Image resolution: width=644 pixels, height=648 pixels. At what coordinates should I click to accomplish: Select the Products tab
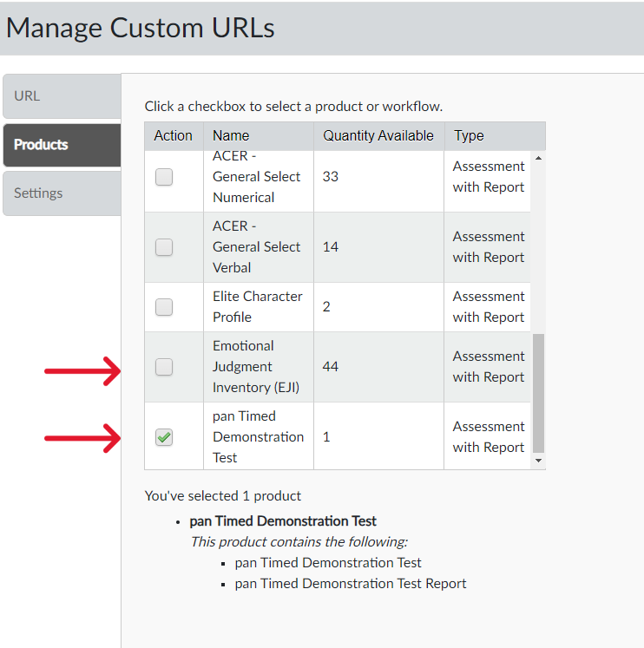[x=61, y=145]
